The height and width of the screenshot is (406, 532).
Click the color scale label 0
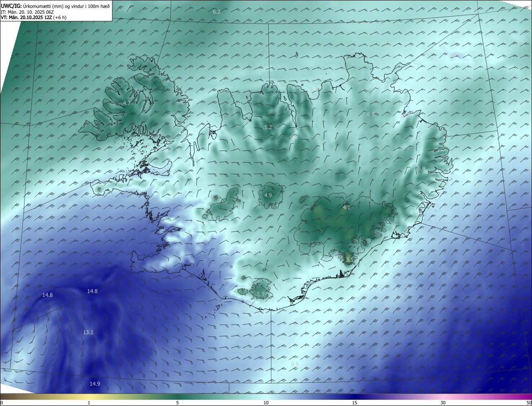coord(2,403)
